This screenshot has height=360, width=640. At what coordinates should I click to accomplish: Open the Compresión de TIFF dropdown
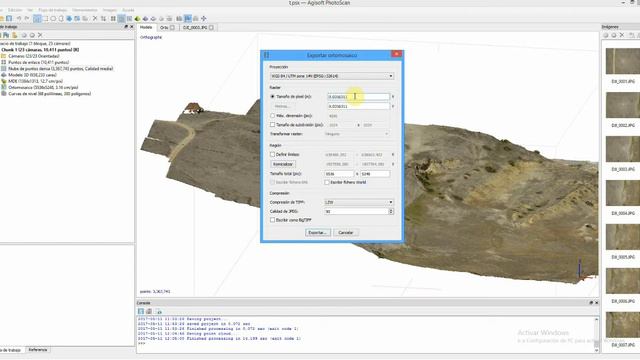[x=359, y=202]
